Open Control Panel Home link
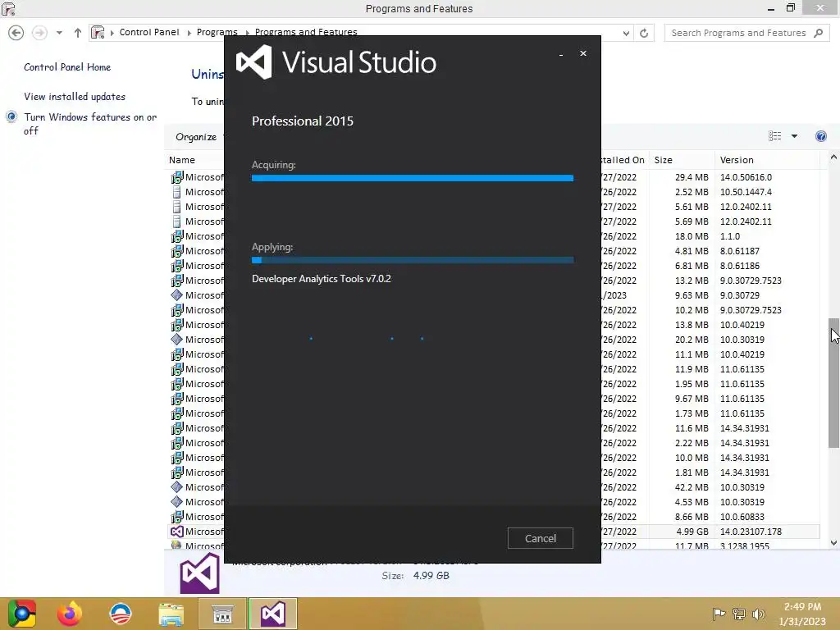The height and width of the screenshot is (630, 840). [67, 67]
